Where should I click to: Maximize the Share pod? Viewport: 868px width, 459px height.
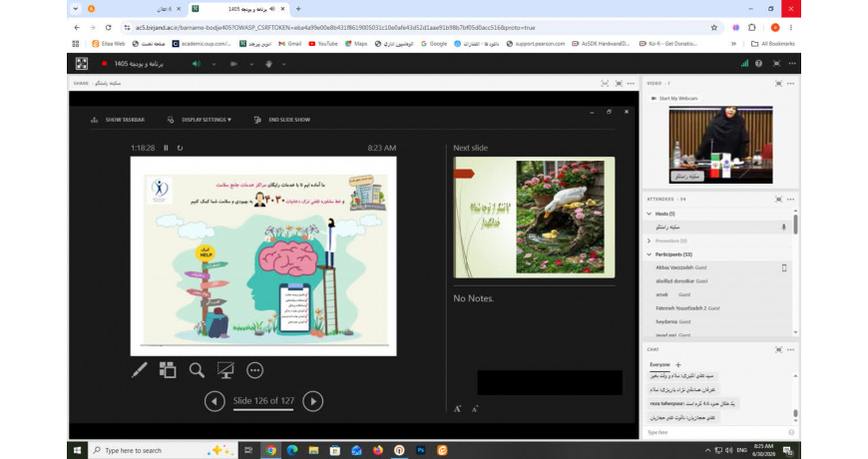coord(619,83)
